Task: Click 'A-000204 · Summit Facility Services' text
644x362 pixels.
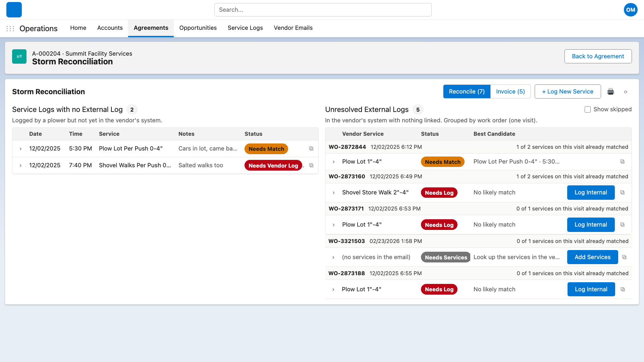Action: (x=82, y=54)
